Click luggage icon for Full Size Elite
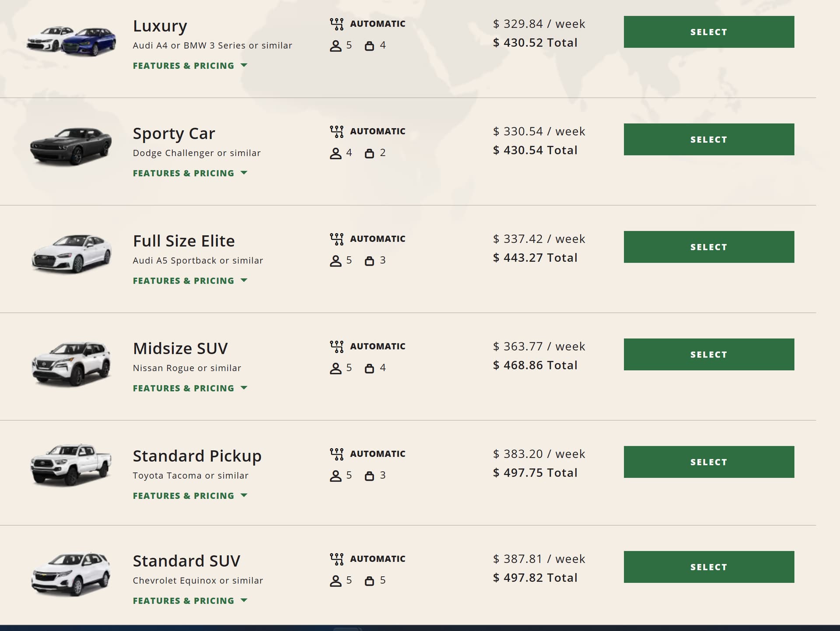 [x=369, y=261]
